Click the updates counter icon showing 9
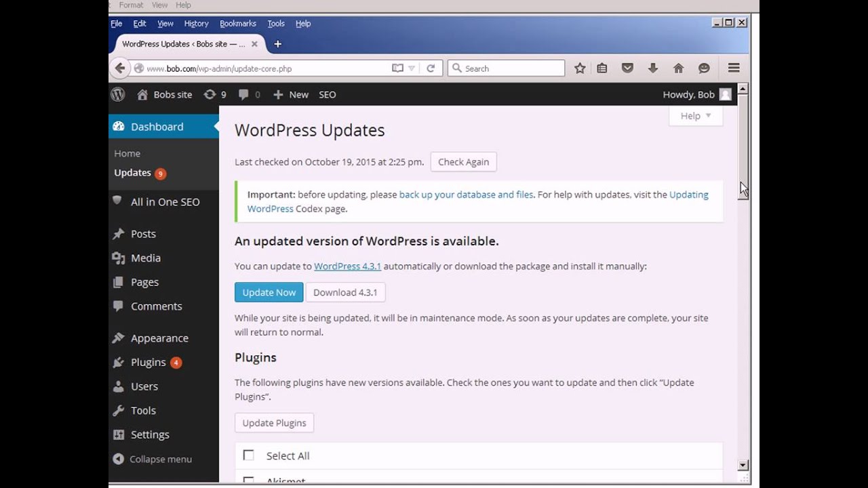This screenshot has height=488, width=868. pyautogui.click(x=210, y=95)
